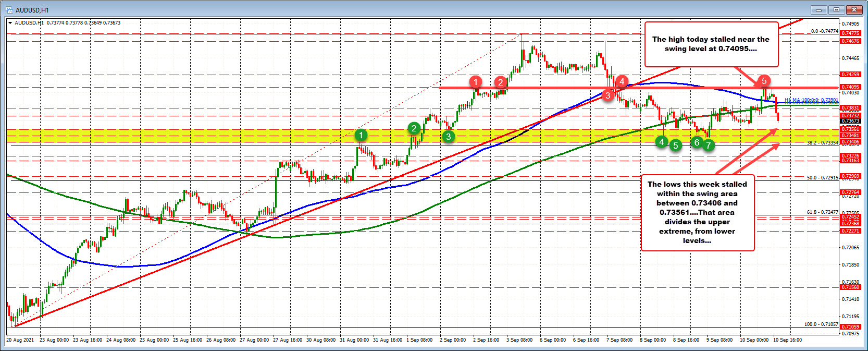Viewport: 868px width, 351px height.
Task: Click the 3 Sep 08:00 time axis label
Action: tap(519, 340)
